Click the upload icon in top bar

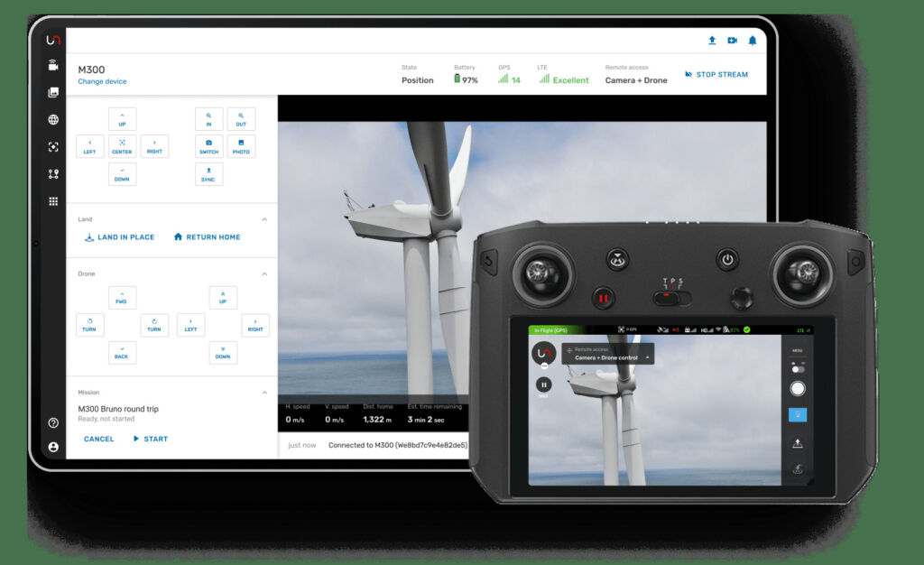712,40
